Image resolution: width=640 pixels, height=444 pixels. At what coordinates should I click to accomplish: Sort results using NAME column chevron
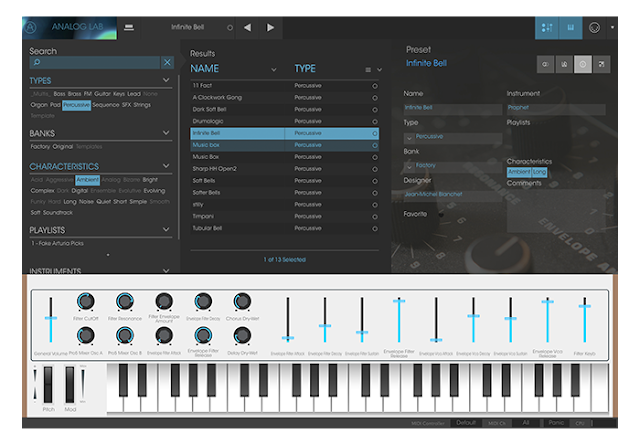pos(274,70)
